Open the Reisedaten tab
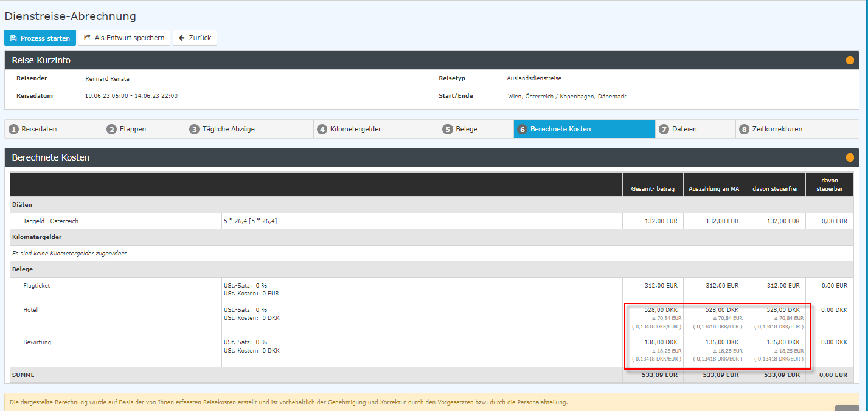Viewport: 868px width, 411px height. pyautogui.click(x=54, y=129)
